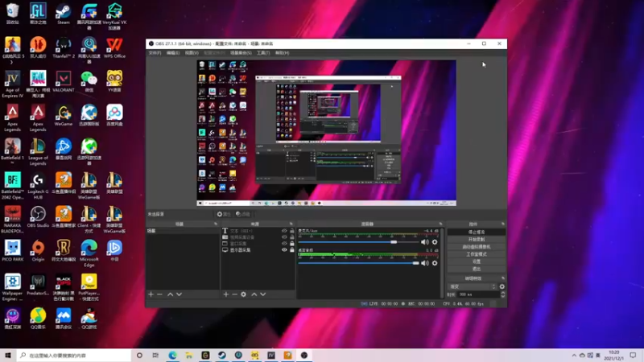The height and width of the screenshot is (362, 644).
Task: Enable 工作室模式 in Controls
Action: tap(477, 254)
